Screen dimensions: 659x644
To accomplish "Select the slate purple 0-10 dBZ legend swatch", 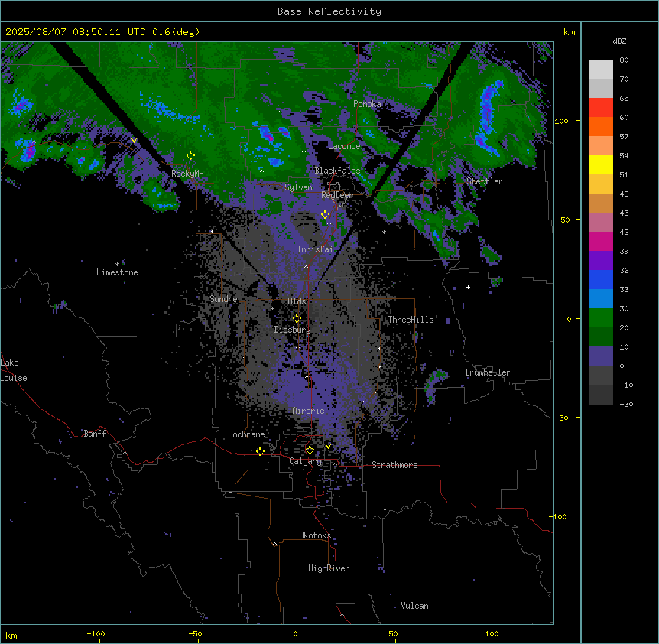I will click(601, 356).
